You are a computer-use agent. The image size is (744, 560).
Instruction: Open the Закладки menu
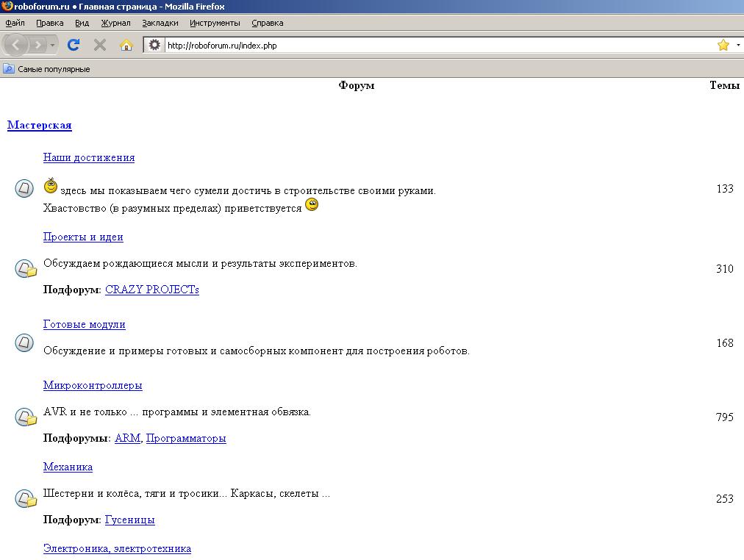point(160,23)
